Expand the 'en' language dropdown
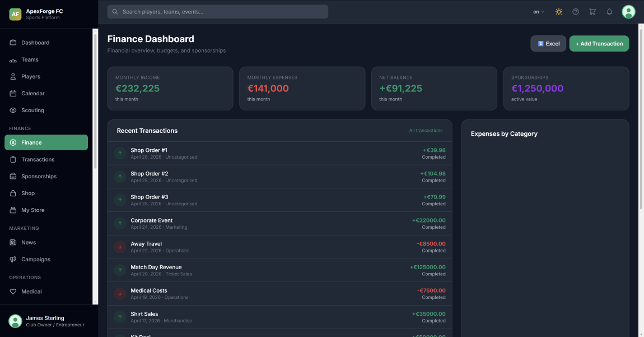The image size is (644, 337). (x=539, y=12)
